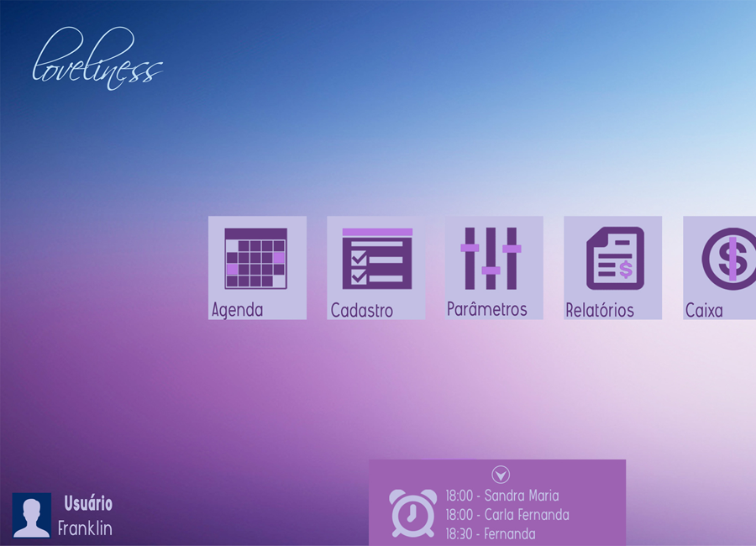Open the Agenda calendar icon

pos(256,258)
